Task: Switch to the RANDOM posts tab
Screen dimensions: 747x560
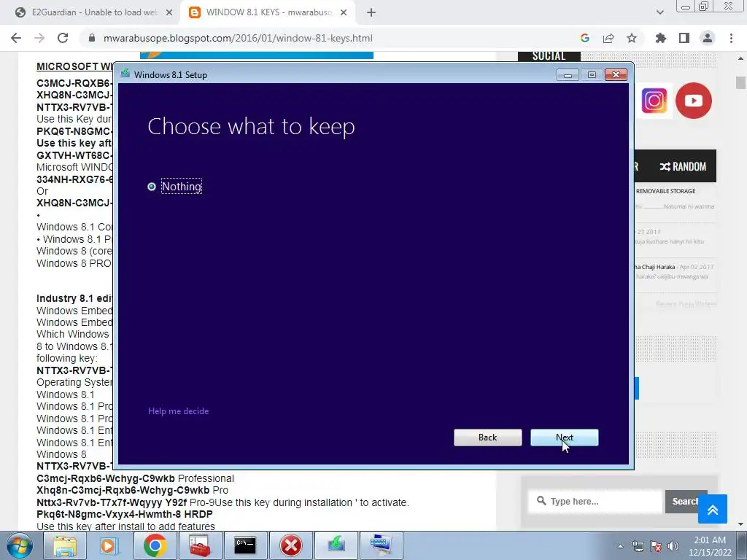Action: (x=683, y=167)
